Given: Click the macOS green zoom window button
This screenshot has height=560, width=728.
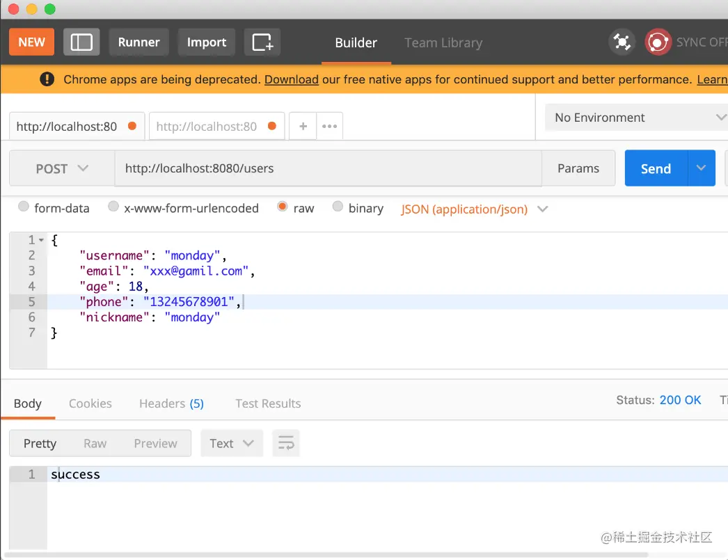Looking at the screenshot, I should [49, 9].
